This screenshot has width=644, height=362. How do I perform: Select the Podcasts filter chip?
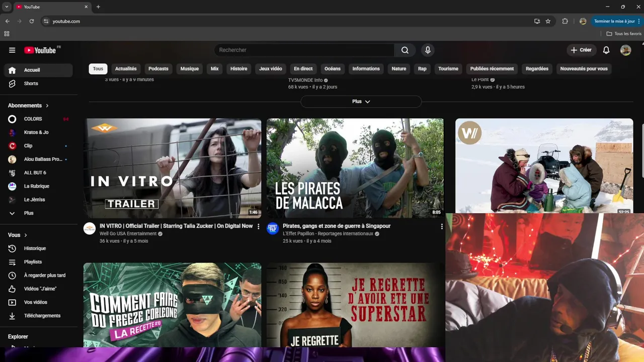(158, 69)
